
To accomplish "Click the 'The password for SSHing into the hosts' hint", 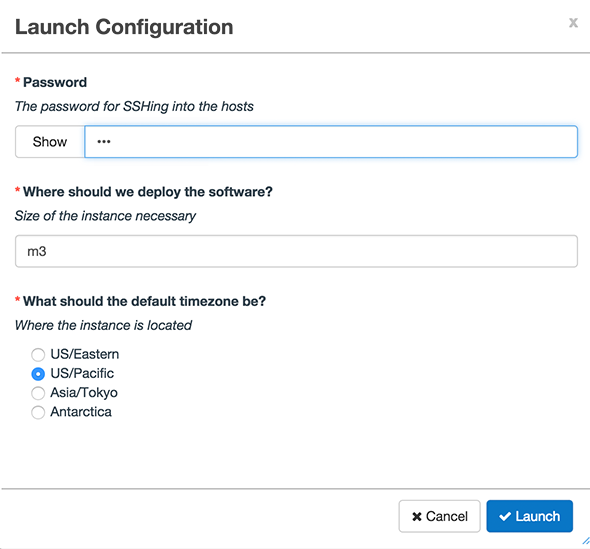I will [x=134, y=106].
